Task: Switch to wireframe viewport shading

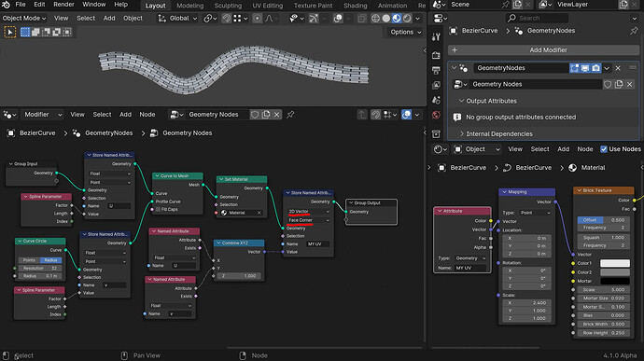Action: (375, 19)
